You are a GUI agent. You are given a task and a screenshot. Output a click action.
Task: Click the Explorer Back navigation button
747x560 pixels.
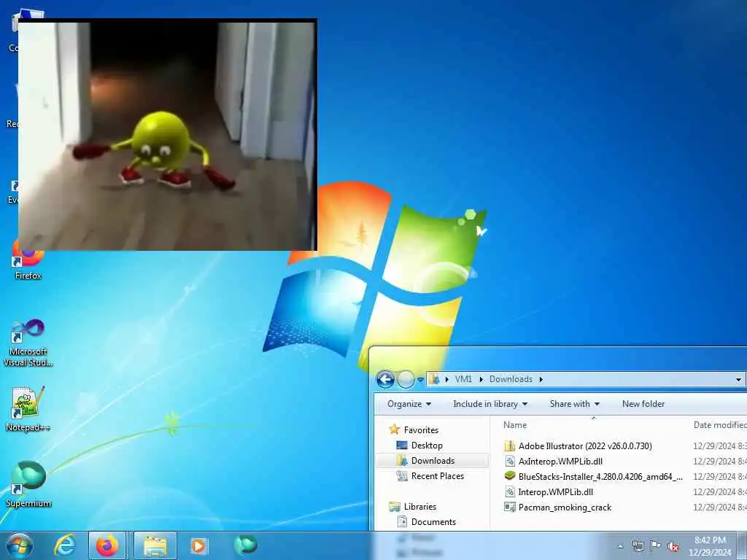385,379
